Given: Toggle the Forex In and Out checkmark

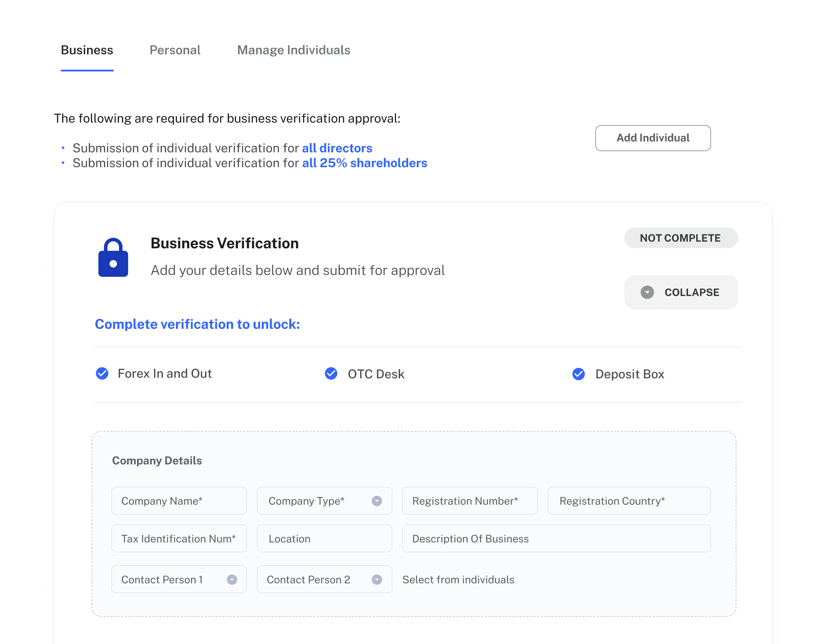Looking at the screenshot, I should click(102, 374).
